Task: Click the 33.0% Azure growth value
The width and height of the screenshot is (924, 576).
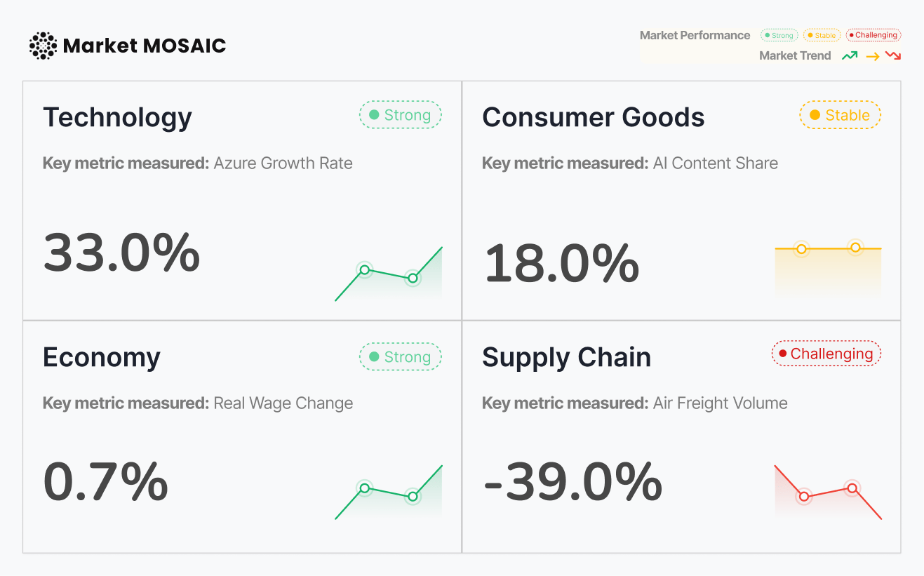Action: pos(121,253)
